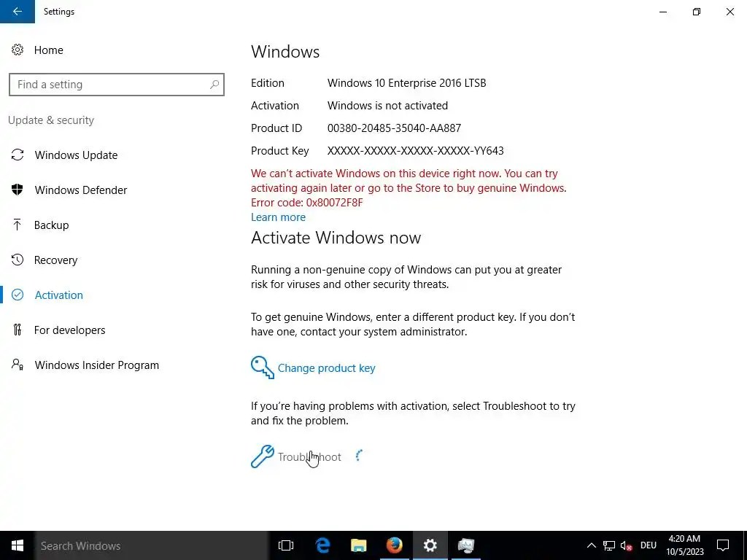Open Task View from the taskbar

[286, 545]
